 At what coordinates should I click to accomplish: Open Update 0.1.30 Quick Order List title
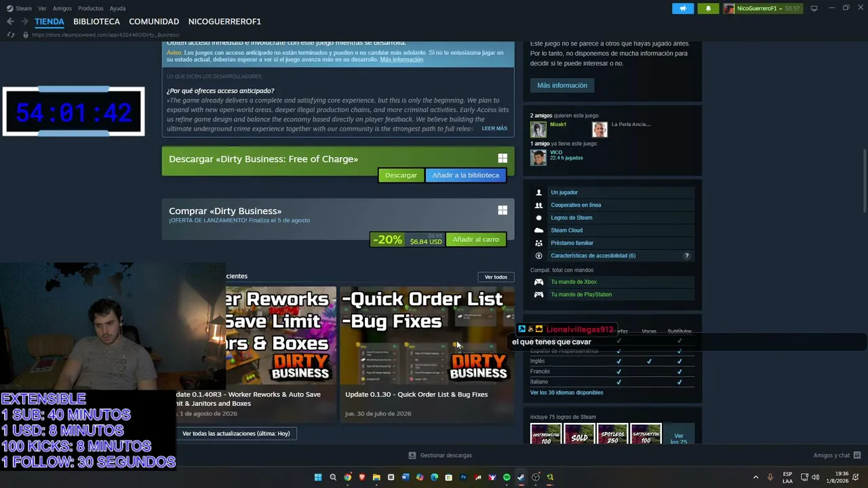(416, 394)
